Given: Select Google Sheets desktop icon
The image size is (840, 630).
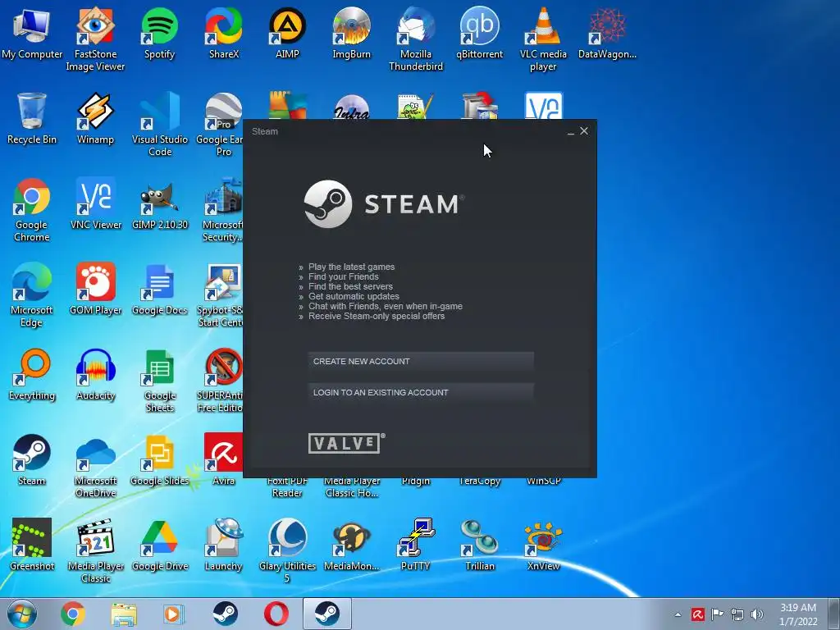Looking at the screenshot, I should pos(160,381).
